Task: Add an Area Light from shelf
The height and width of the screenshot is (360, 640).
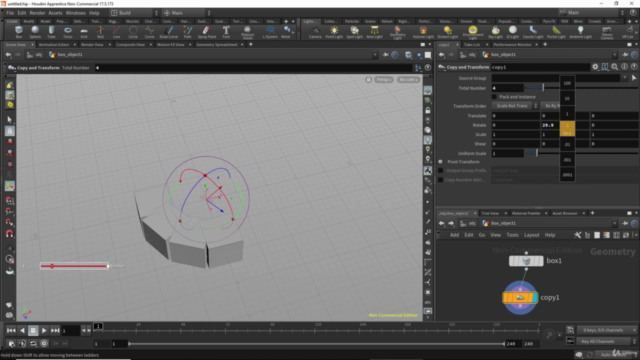Action: click(374, 32)
